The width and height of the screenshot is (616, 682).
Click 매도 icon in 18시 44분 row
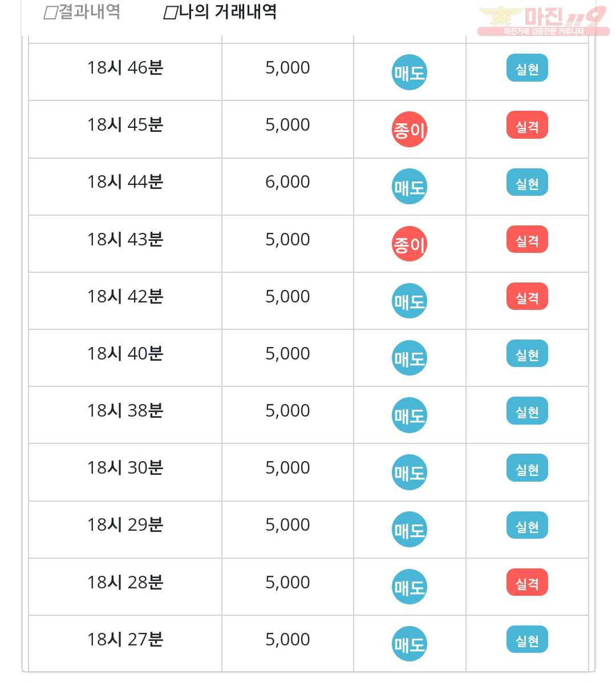410,187
